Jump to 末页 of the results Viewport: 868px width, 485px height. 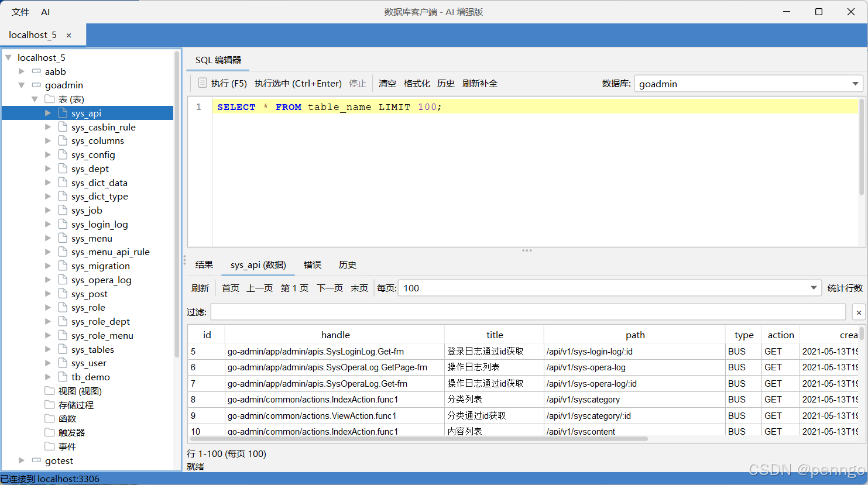click(359, 288)
